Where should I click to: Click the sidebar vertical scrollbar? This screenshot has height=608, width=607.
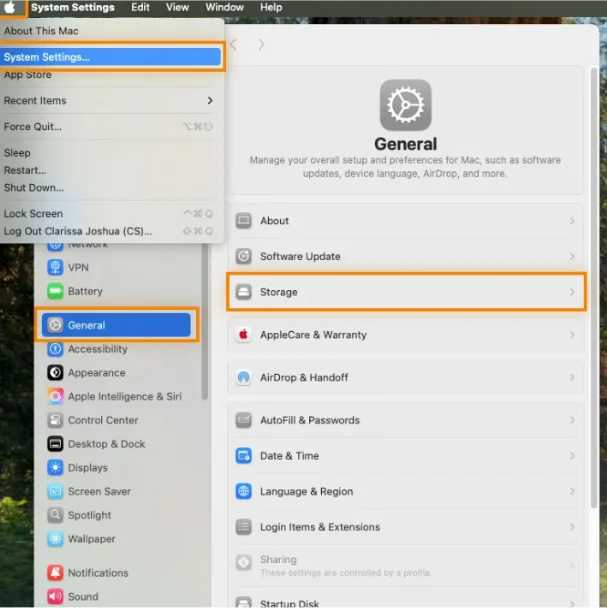[x=205, y=322]
